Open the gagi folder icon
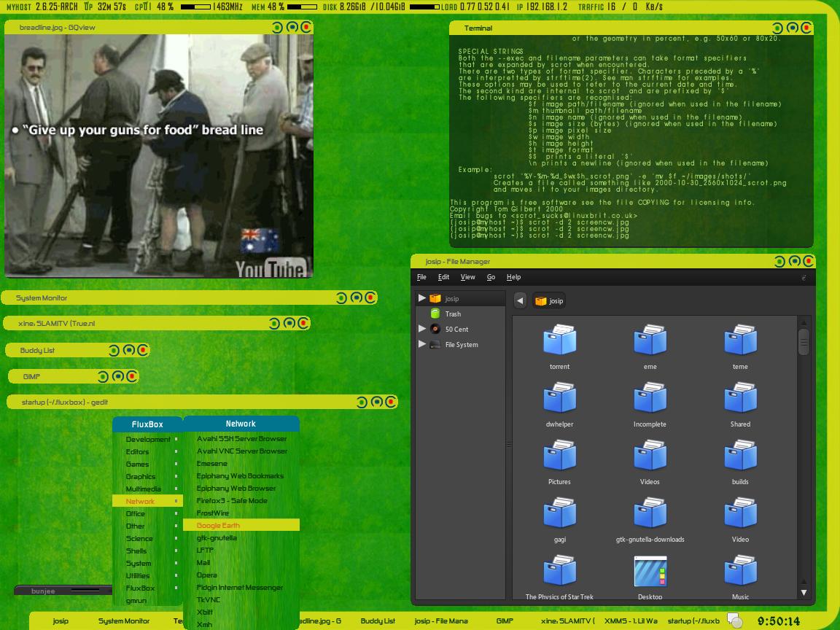 point(559,513)
